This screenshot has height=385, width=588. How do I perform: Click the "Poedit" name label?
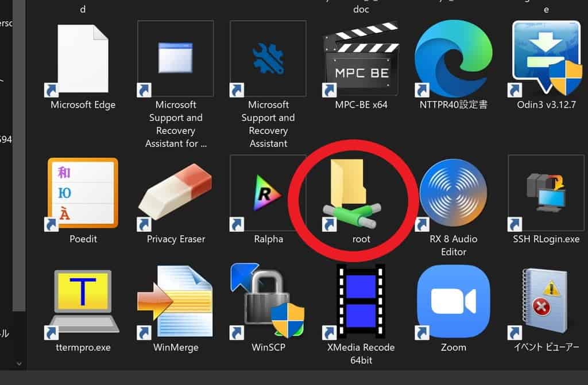click(83, 239)
